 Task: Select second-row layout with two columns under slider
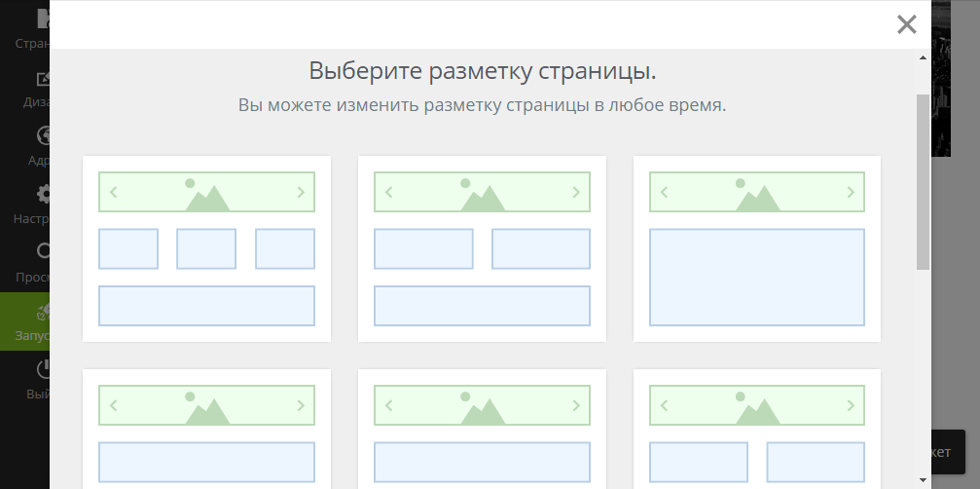(757, 429)
